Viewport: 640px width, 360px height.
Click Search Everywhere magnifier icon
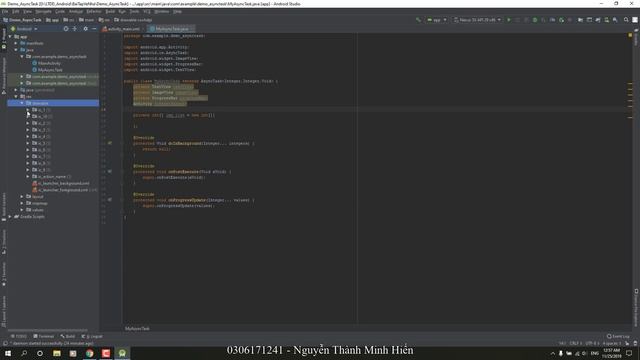pos(626,20)
